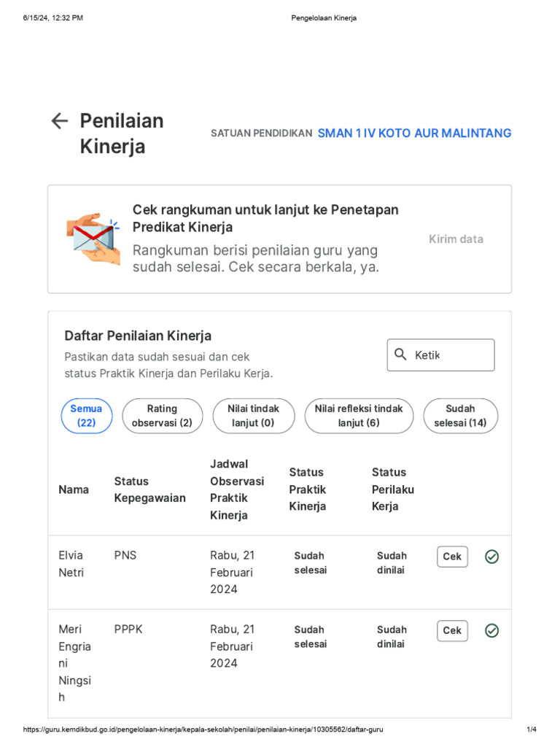
Task: Click the search magnifier icon
Action: coord(400,355)
